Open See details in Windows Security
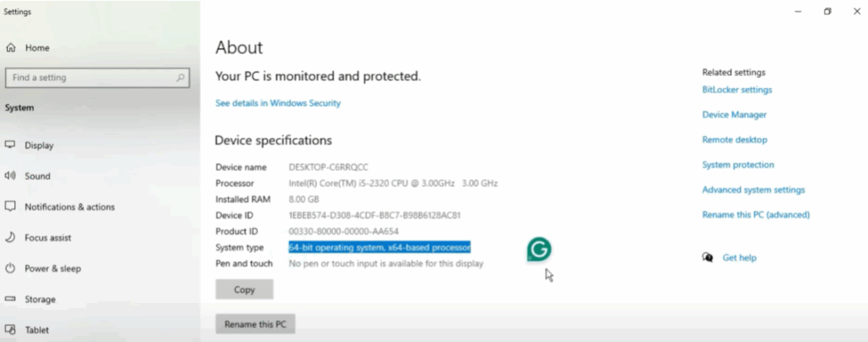This screenshot has height=342, width=868. [278, 103]
